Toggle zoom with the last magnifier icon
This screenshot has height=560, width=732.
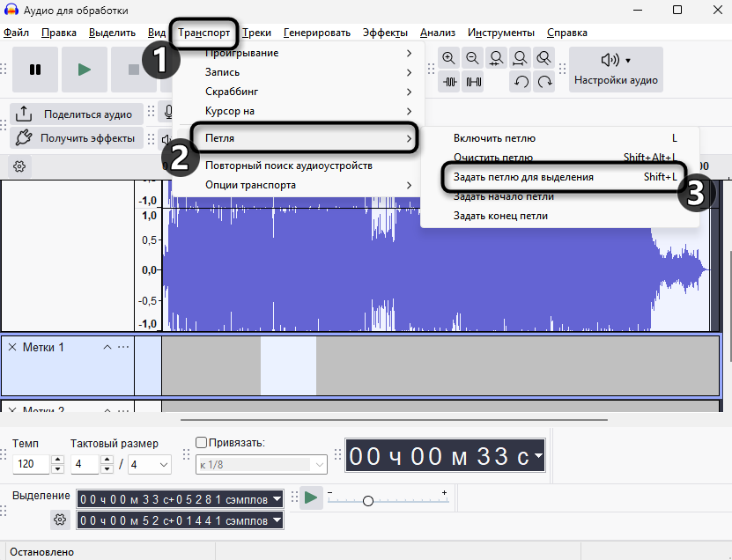point(543,58)
